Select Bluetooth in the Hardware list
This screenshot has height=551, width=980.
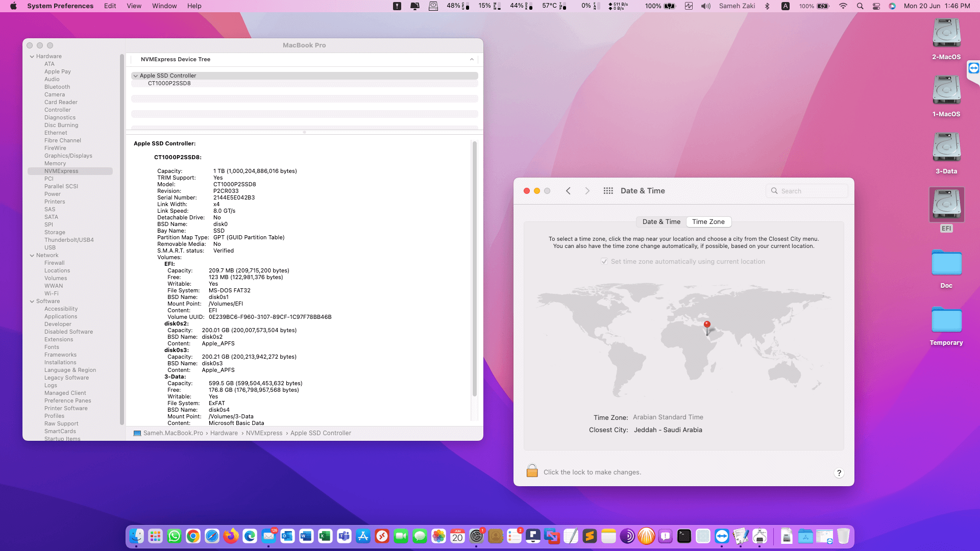pos(57,87)
